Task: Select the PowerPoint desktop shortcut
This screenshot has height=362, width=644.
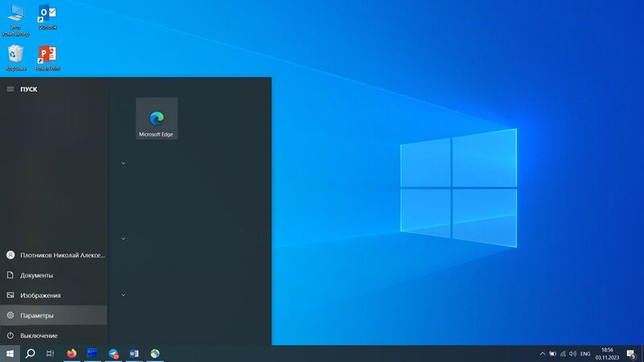Action: 47,58
